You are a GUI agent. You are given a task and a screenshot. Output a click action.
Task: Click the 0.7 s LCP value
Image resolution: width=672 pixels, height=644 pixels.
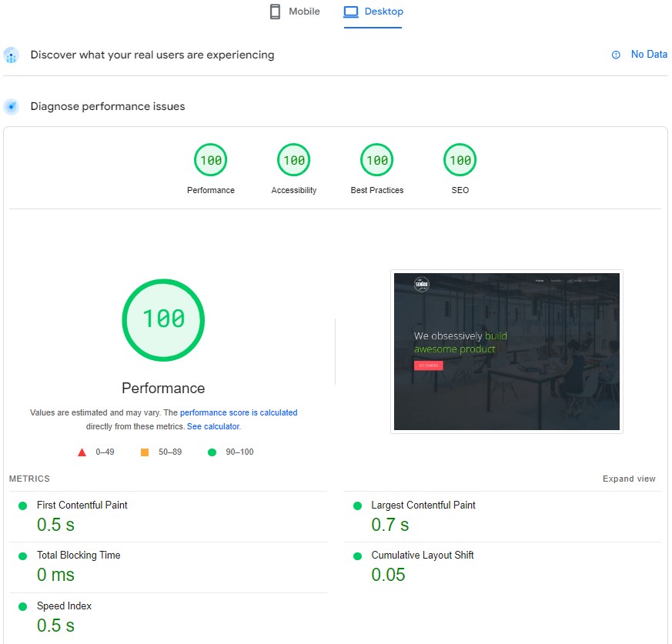point(390,525)
